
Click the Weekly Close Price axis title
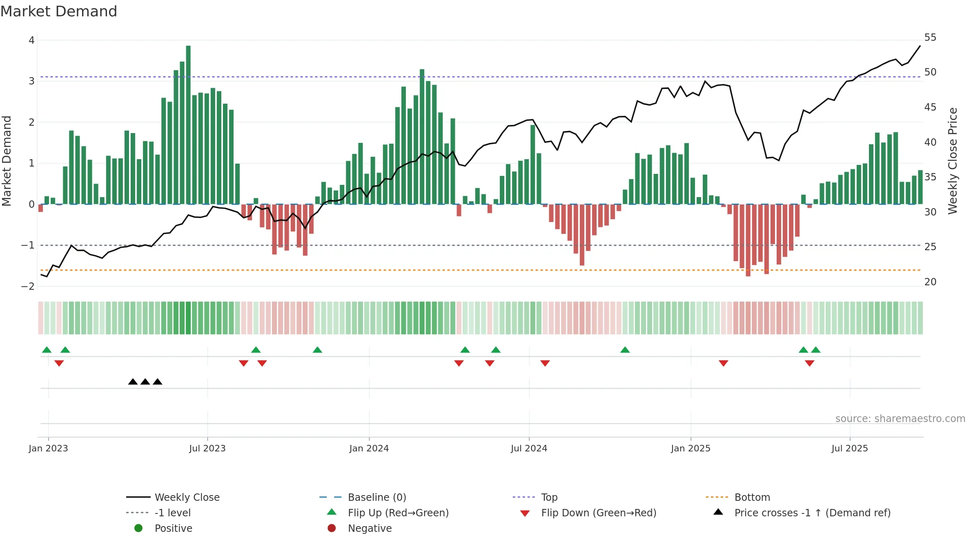coord(953,161)
